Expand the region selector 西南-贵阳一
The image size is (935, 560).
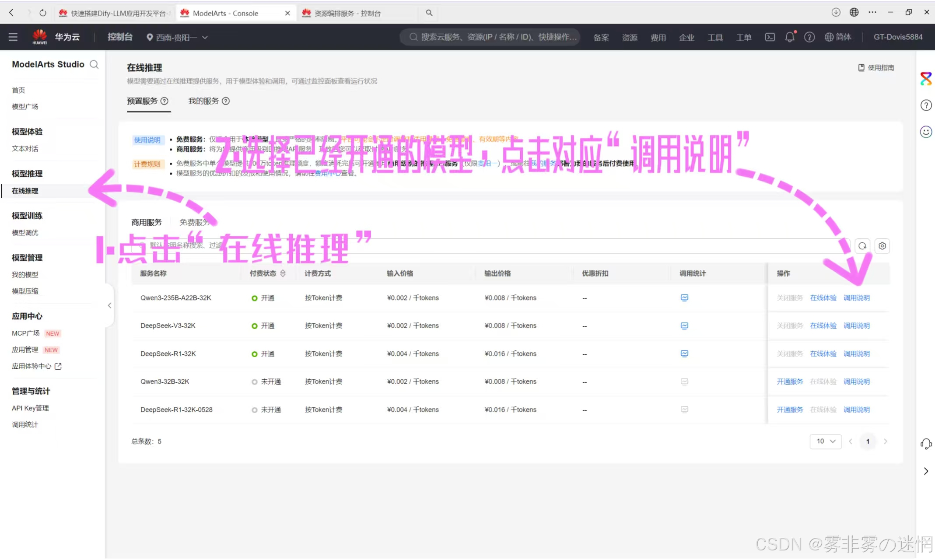pos(177,38)
